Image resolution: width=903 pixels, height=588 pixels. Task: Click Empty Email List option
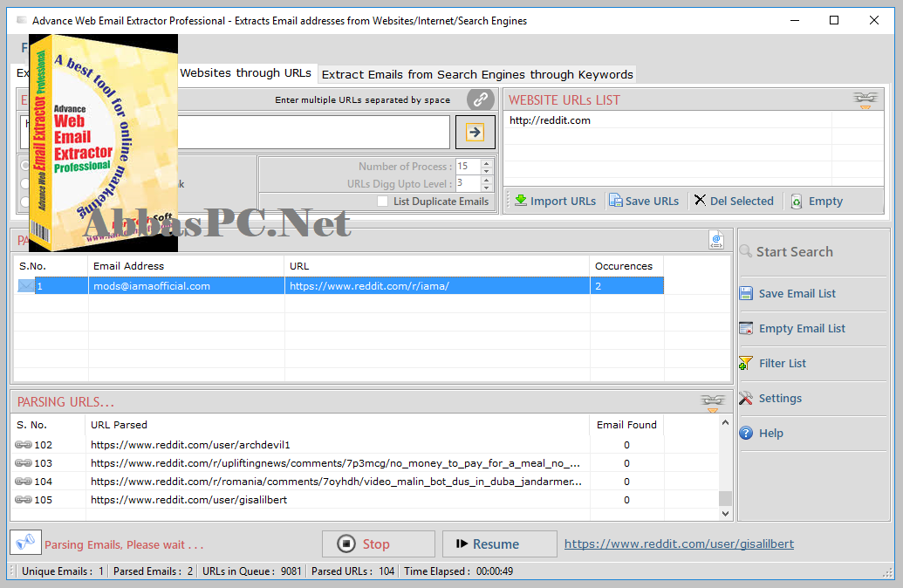click(792, 328)
